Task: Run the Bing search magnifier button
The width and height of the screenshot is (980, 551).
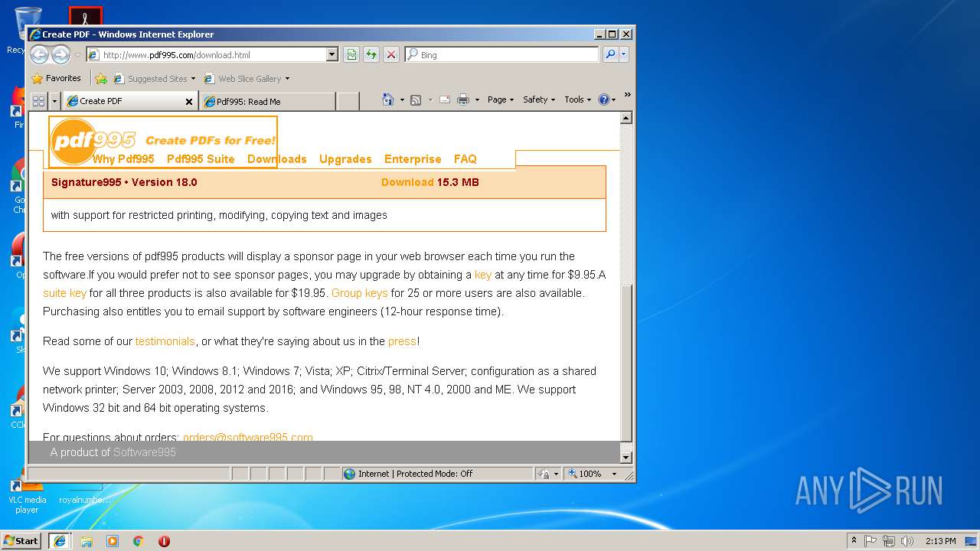Action: [610, 54]
